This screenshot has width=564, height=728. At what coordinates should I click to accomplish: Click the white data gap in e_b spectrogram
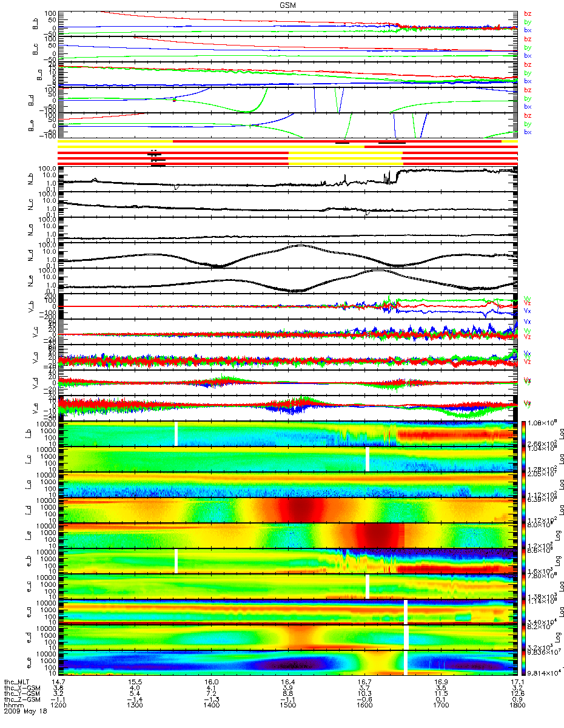(176, 561)
